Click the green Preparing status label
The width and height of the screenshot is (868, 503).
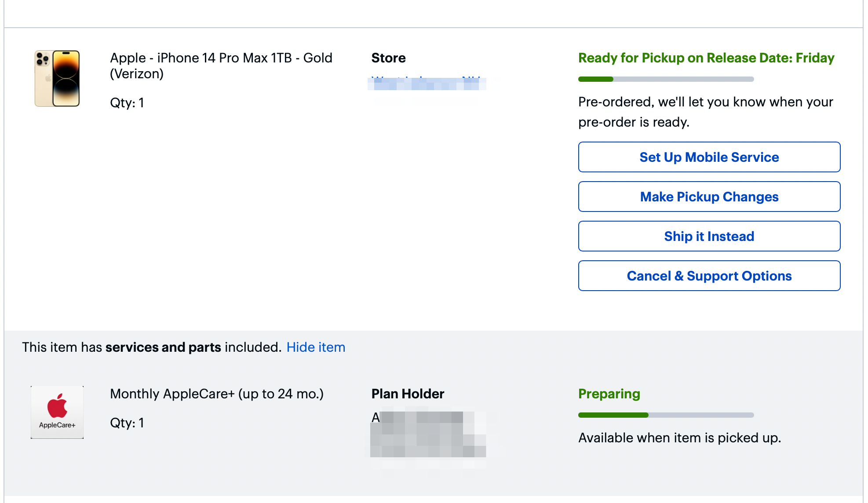[609, 394]
